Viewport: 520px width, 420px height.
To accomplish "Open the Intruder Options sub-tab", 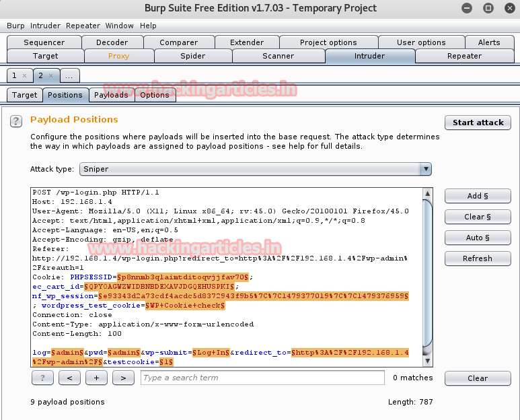I will click(155, 95).
